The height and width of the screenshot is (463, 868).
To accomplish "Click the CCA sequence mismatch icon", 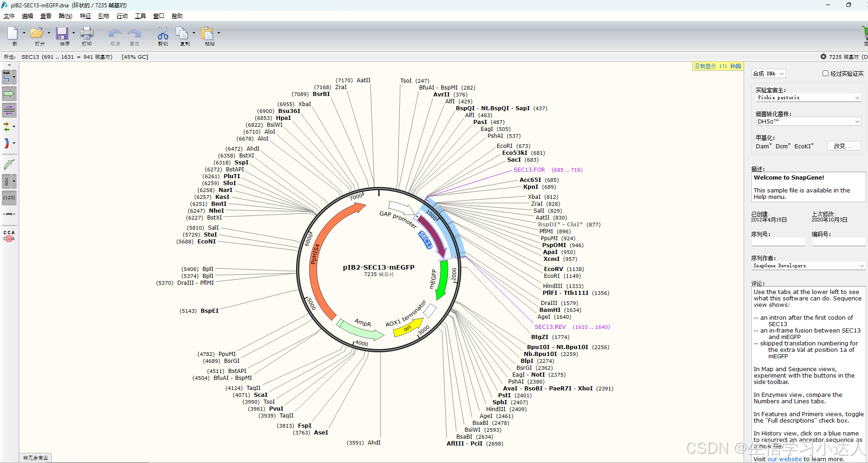I will (9, 236).
